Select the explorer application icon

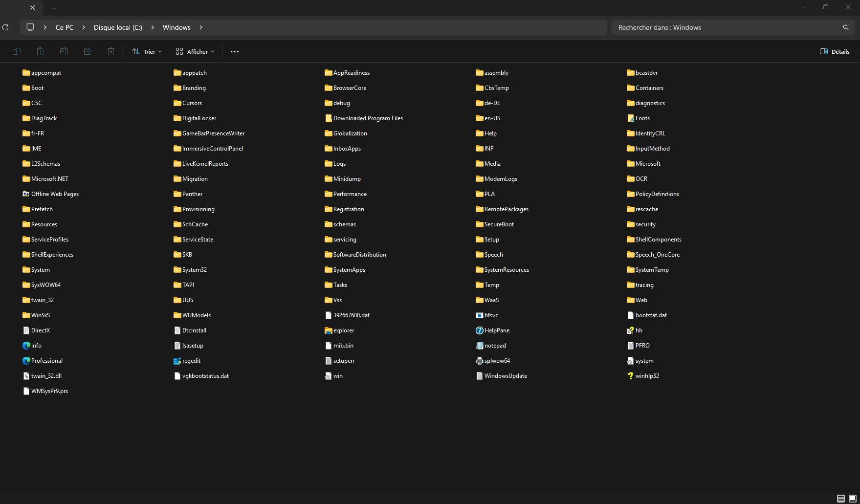(329, 330)
